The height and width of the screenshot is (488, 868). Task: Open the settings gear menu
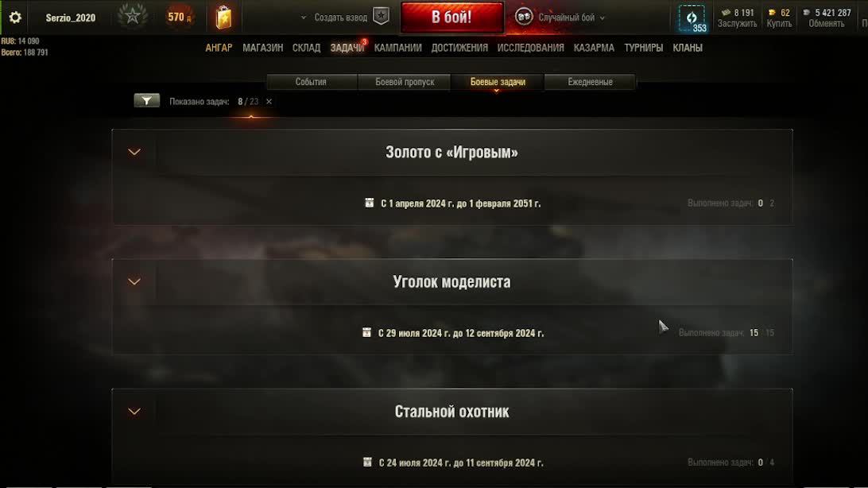pyautogui.click(x=15, y=17)
